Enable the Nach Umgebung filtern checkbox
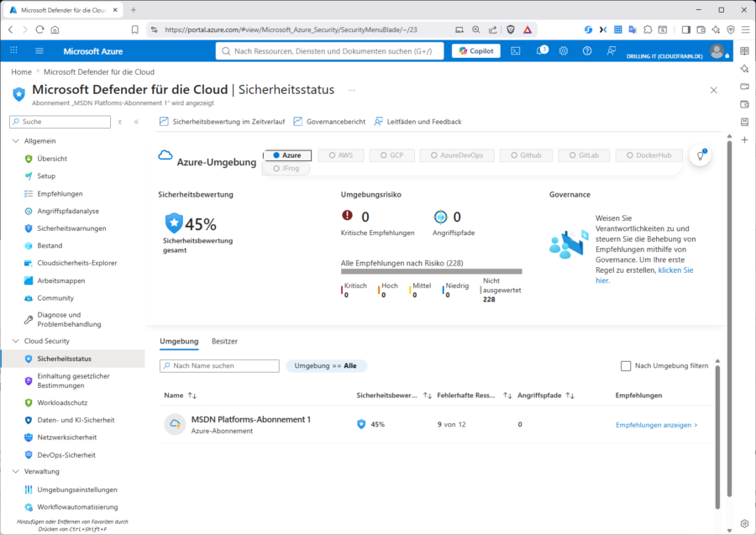Viewport: 756px width, 535px height. click(626, 366)
